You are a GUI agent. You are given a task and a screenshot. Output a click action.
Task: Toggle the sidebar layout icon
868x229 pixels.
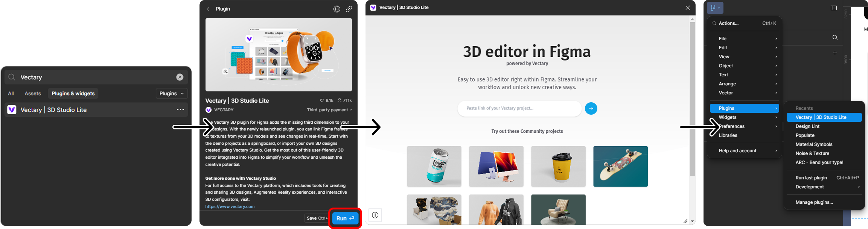834,8
